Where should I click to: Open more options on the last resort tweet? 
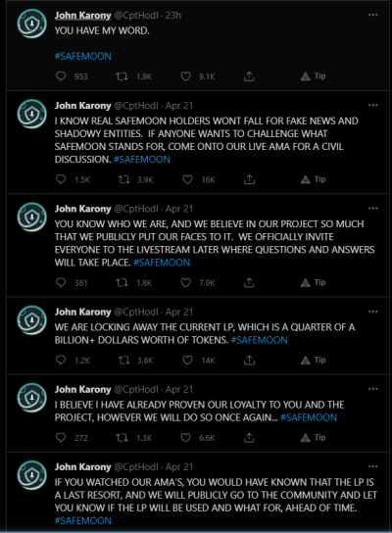tap(373, 466)
